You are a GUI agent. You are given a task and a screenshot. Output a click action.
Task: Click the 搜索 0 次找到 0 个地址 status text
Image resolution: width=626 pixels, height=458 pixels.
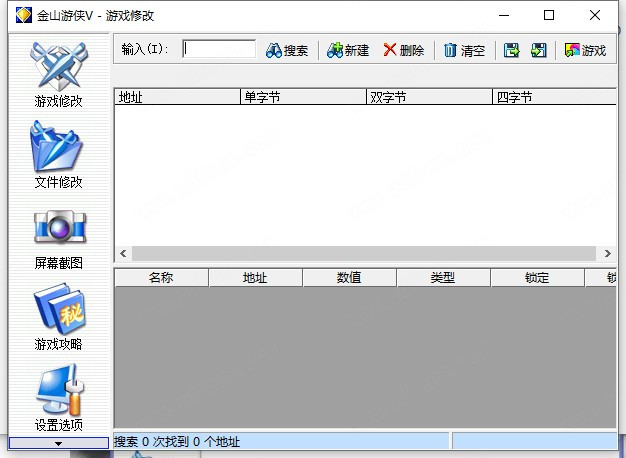177,442
